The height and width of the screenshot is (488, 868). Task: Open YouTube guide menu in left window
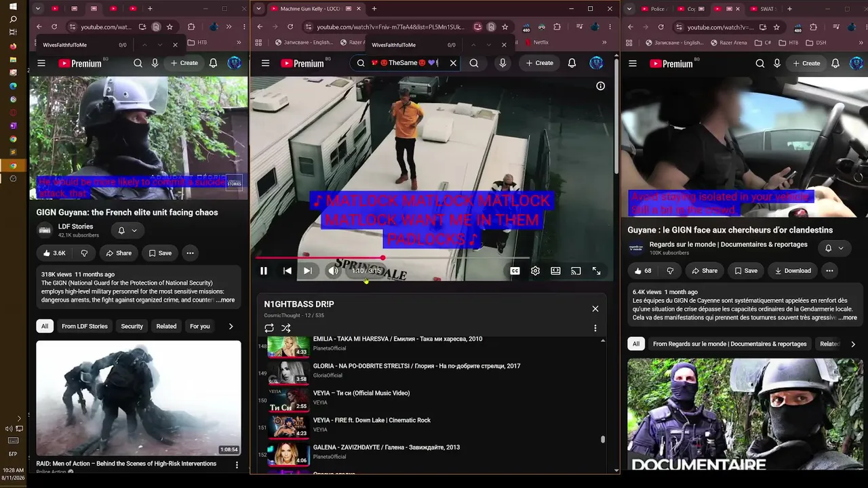coord(41,63)
